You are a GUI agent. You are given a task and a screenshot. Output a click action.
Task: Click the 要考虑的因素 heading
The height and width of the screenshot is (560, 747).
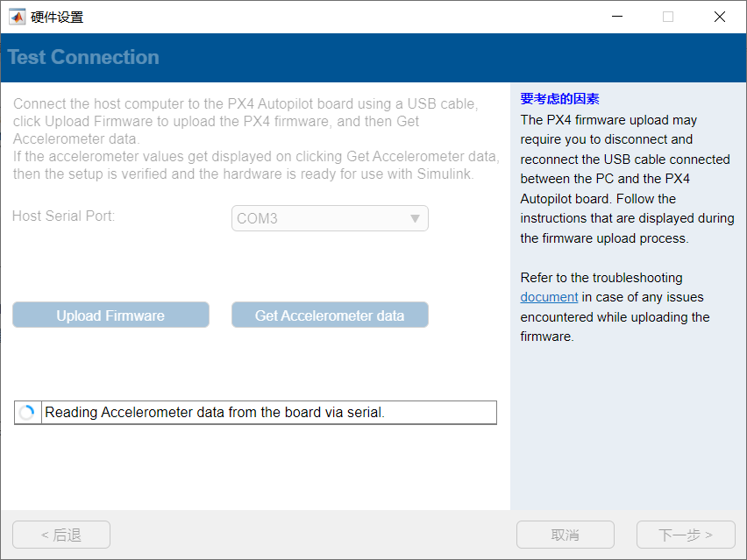(559, 99)
